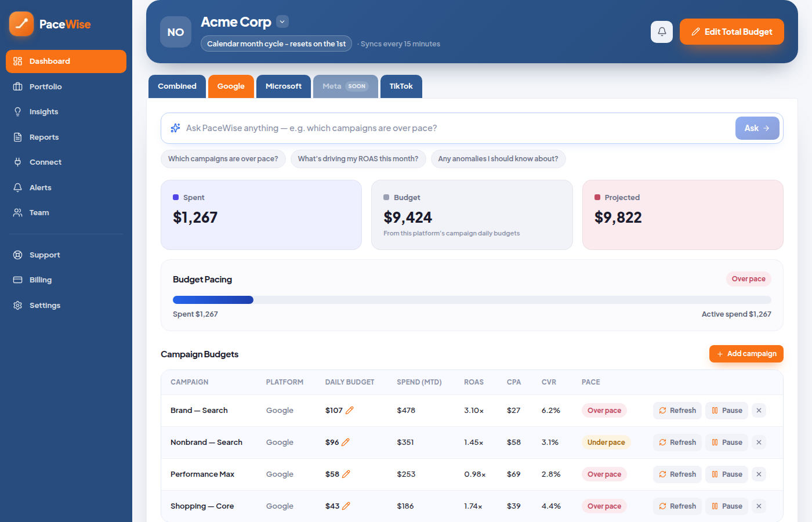Viewport: 812px width, 522px height.
Task: Choose 'Which campaigns are over pace?' suggestion
Action: pyautogui.click(x=223, y=159)
